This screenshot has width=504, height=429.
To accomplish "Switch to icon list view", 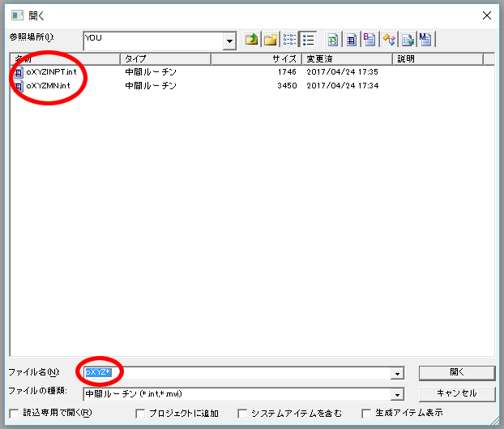I will [290, 40].
